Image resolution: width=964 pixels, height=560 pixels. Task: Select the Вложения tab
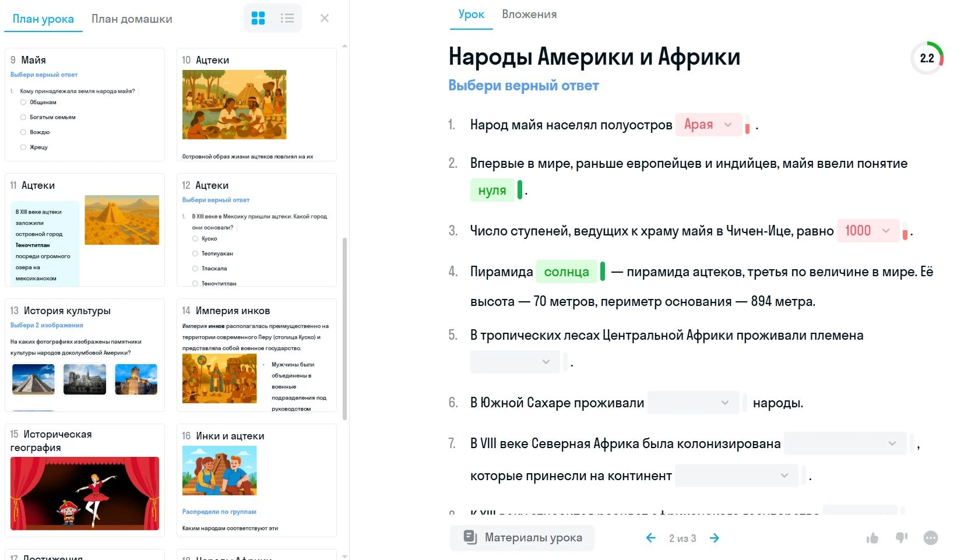point(529,14)
